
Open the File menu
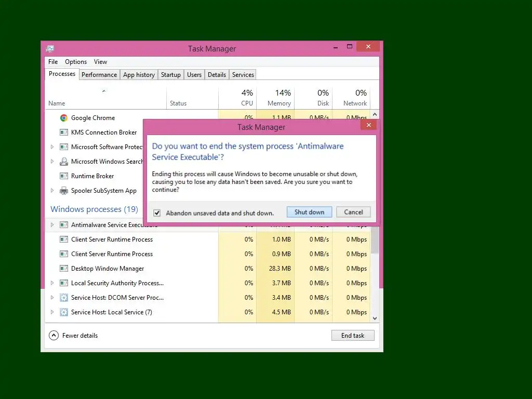click(x=53, y=62)
